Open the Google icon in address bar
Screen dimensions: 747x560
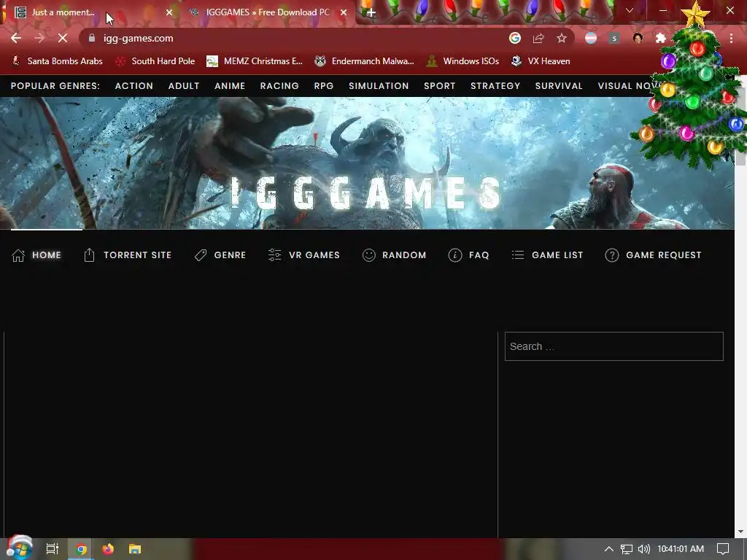[515, 38]
